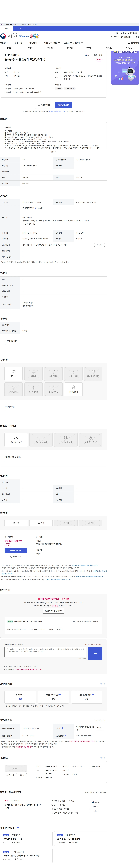This screenshot has height=868, width=139.
Task: Open 순수본(주) 창조팀 job posting title
Action: click(x=23, y=806)
